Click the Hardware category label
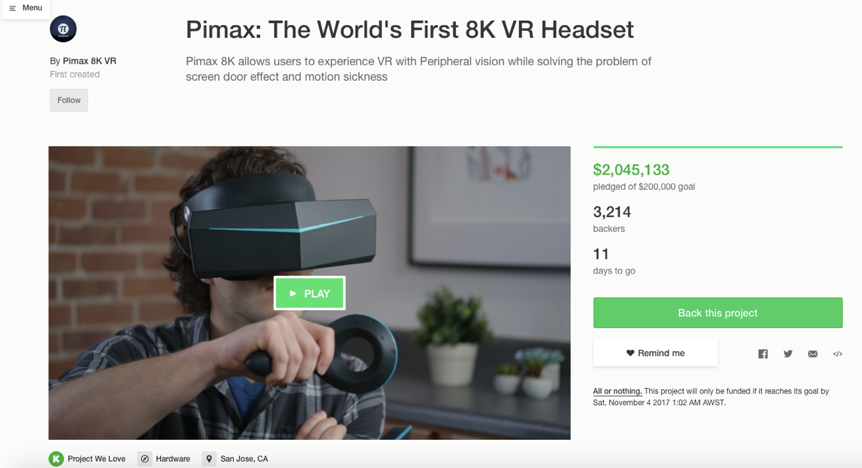This screenshot has width=862, height=468. coord(173,459)
